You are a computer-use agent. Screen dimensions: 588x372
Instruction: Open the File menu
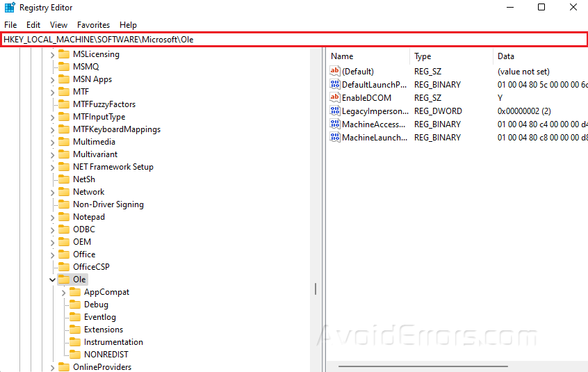[10, 25]
